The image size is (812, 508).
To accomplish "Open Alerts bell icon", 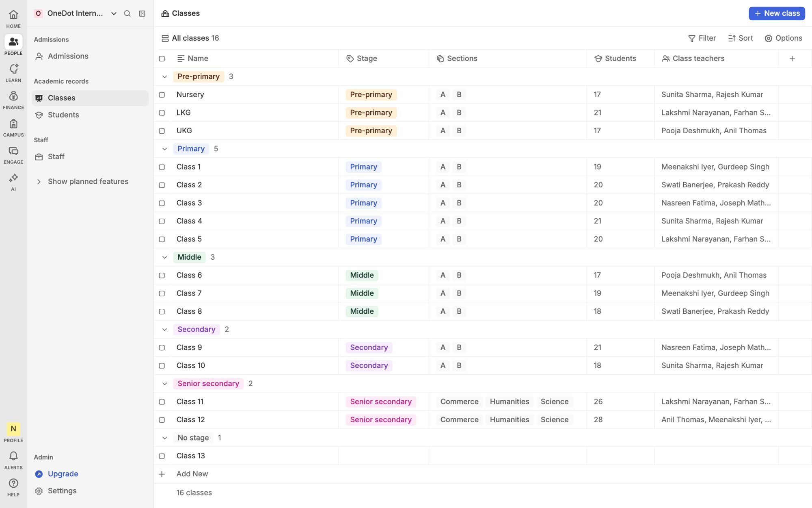I will pos(13,456).
